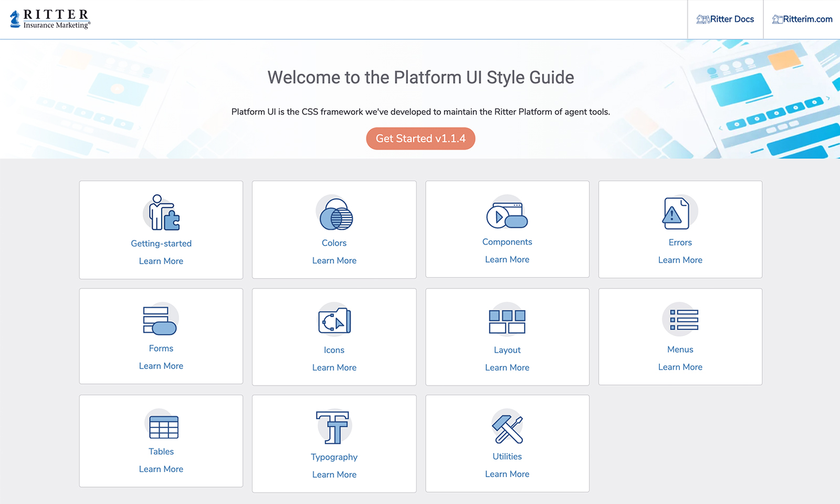
Task: Open the Colors title link
Action: pos(334,243)
